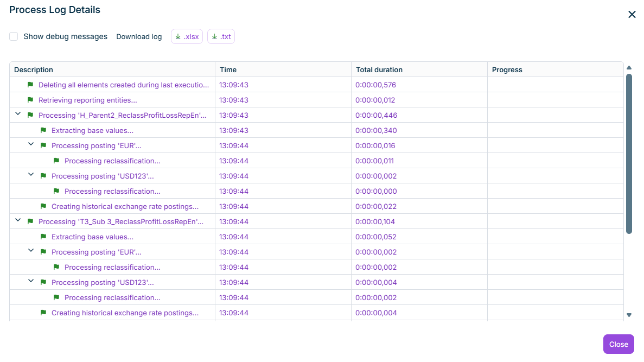Click the total duration value 0:00:00,446
This screenshot has width=644, height=362.
[376, 116]
